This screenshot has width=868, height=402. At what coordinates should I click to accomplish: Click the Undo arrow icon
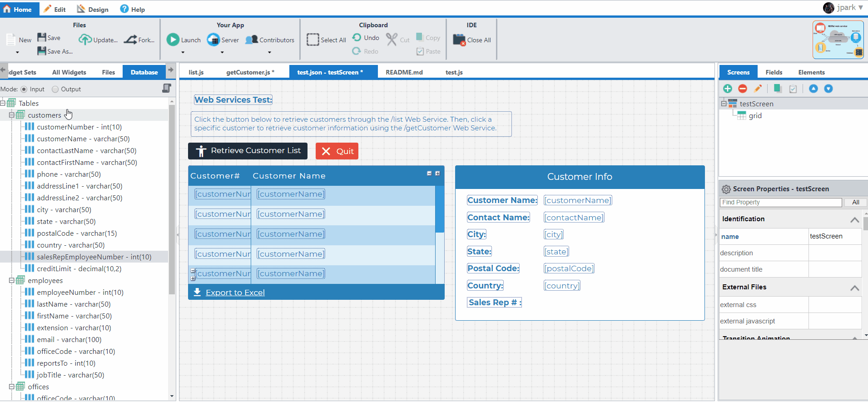pos(357,37)
